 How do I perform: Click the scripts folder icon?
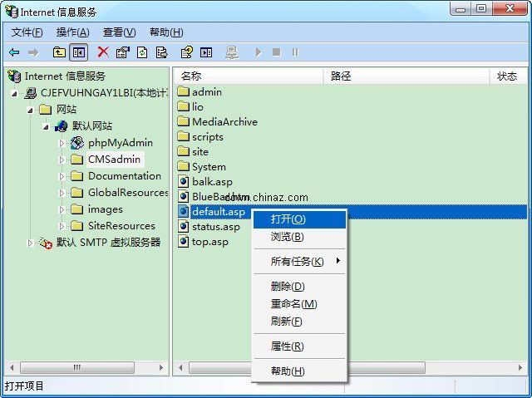pos(183,136)
